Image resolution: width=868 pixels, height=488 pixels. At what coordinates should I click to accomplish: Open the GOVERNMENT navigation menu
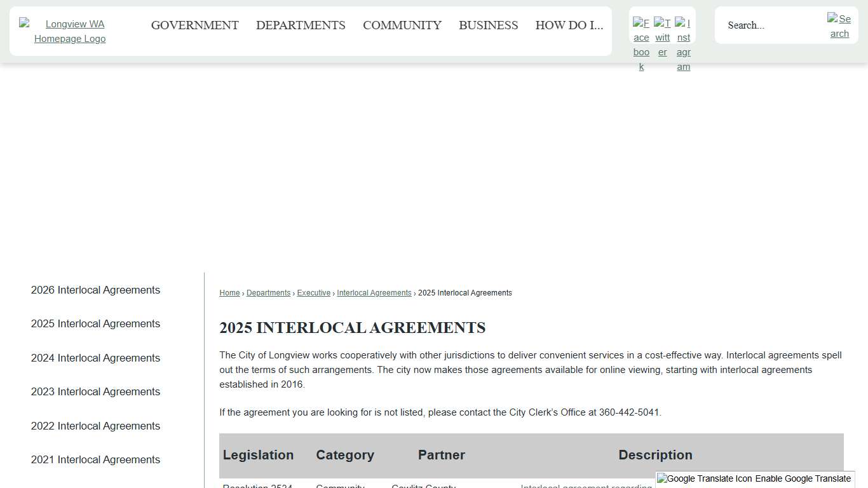coord(195,25)
